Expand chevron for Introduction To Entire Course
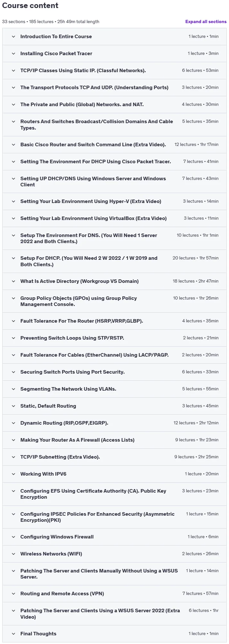 (13, 37)
